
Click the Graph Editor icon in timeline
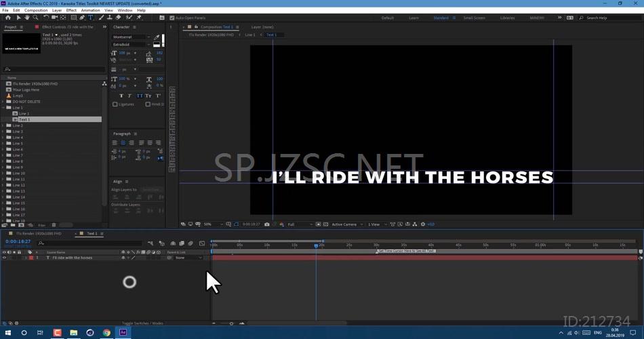(x=202, y=243)
